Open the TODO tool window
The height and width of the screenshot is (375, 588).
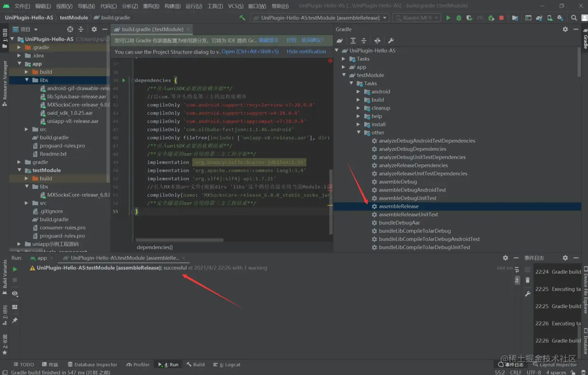24,365
